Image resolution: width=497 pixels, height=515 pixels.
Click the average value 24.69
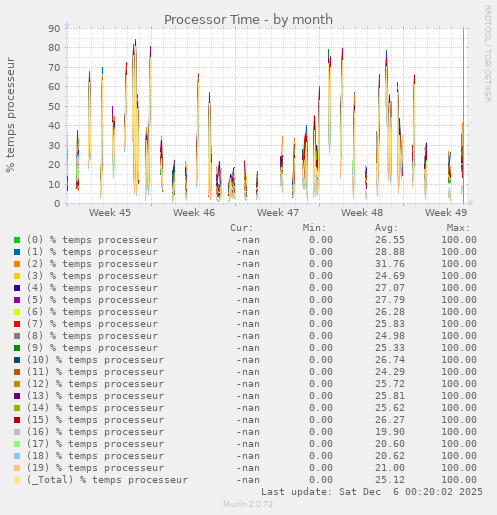tap(390, 276)
